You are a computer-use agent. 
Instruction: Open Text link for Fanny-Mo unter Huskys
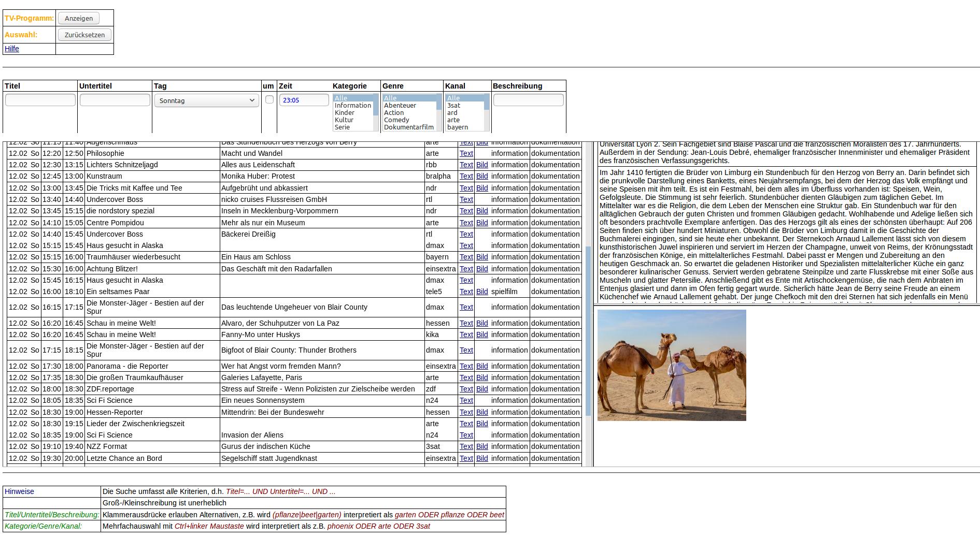(466, 335)
